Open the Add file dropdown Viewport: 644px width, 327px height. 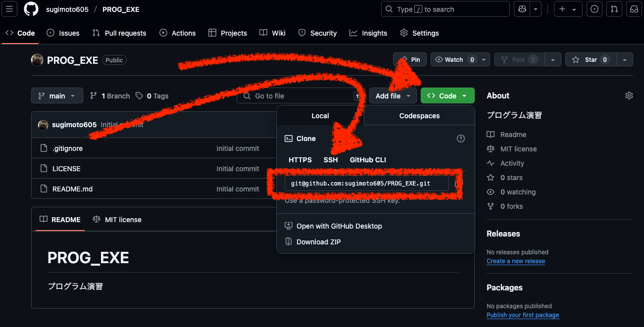(x=393, y=95)
